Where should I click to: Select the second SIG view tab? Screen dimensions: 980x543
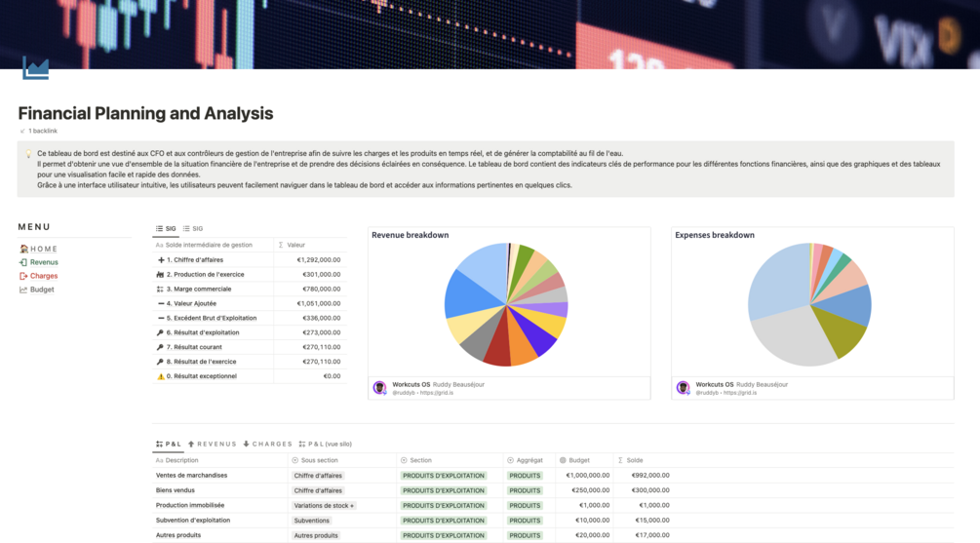click(x=193, y=229)
